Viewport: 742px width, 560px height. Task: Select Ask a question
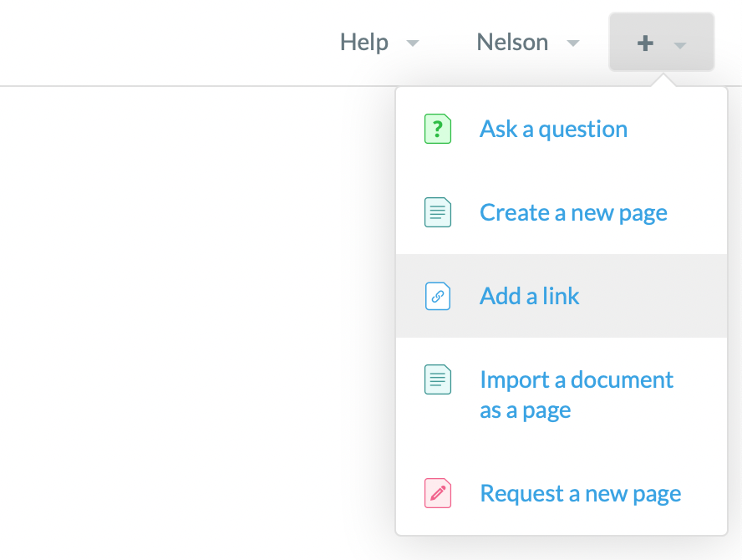click(x=553, y=130)
